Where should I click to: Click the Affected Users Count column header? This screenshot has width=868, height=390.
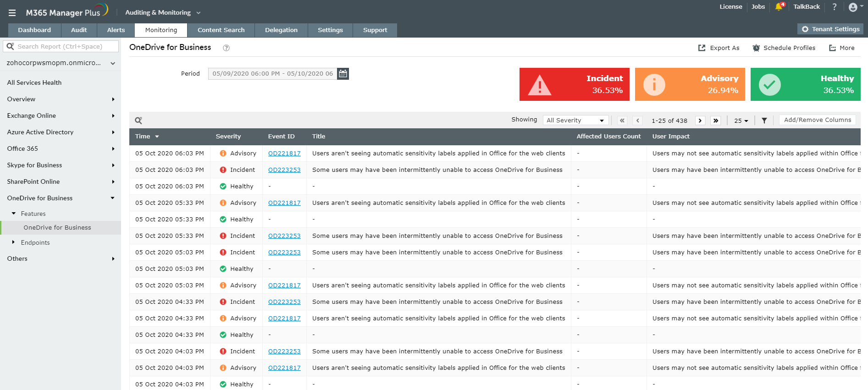click(x=608, y=137)
